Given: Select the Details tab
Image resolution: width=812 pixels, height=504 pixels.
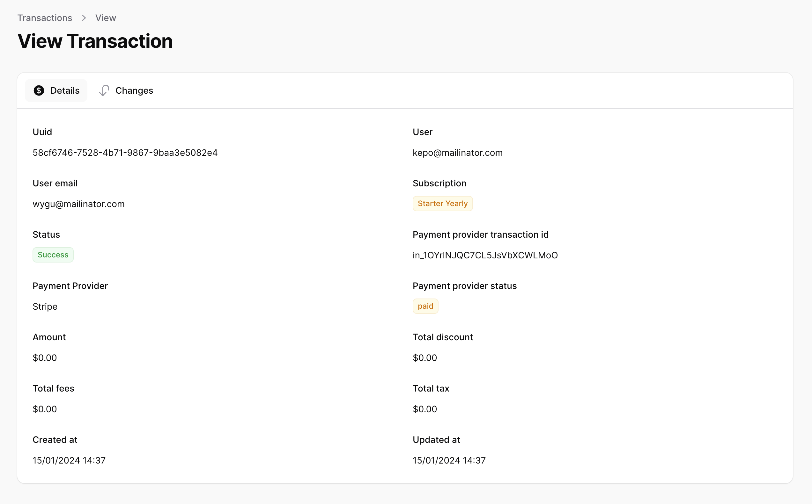Looking at the screenshot, I should (56, 90).
